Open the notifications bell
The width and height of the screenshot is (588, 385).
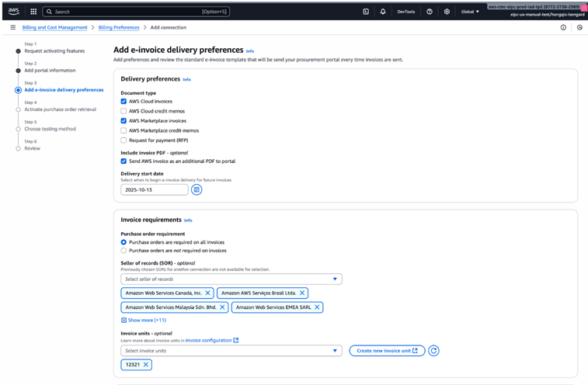383,12
